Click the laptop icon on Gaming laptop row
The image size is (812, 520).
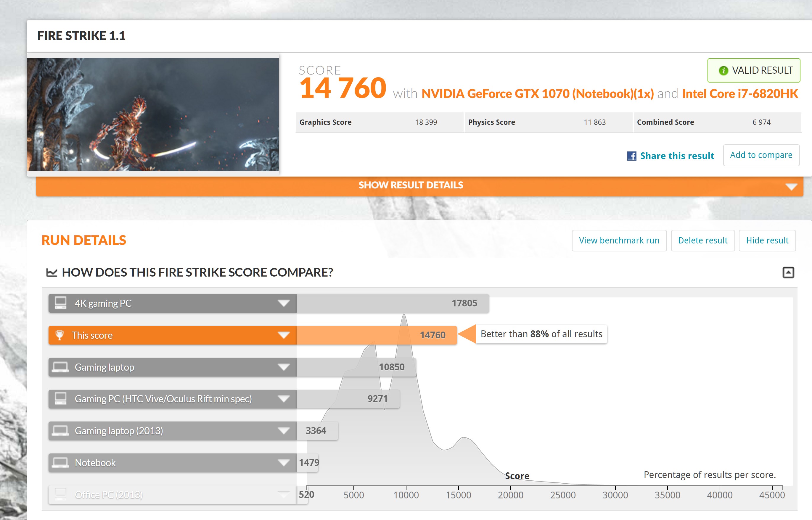[60, 367]
